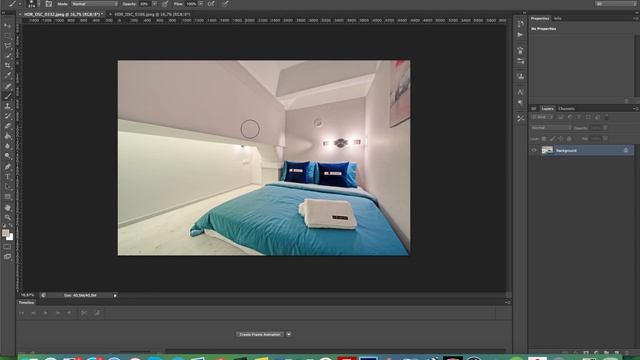Image resolution: width=640 pixels, height=360 pixels.
Task: Open layer filter Kind dropdown
Action: pyautogui.click(x=542, y=117)
